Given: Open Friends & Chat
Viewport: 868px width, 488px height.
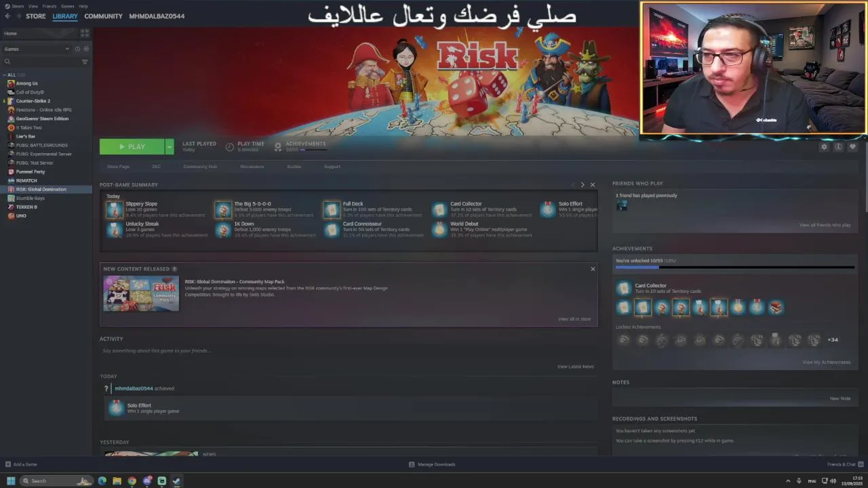Looking at the screenshot, I should coord(844,464).
